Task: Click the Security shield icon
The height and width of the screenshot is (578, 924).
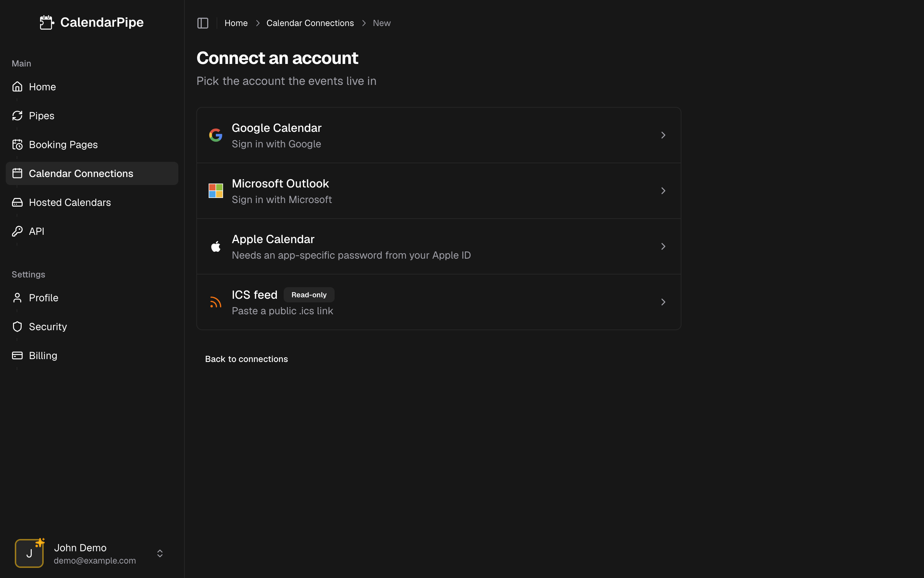Action: coord(17,327)
